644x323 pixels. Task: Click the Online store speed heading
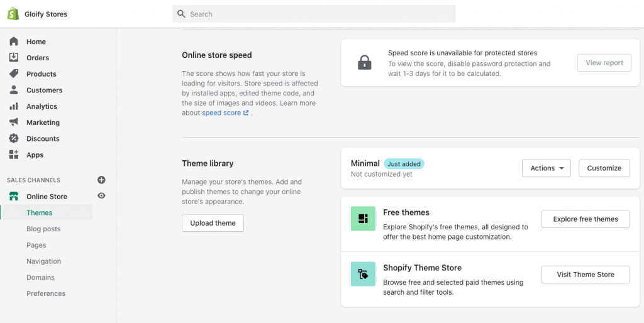coord(217,55)
